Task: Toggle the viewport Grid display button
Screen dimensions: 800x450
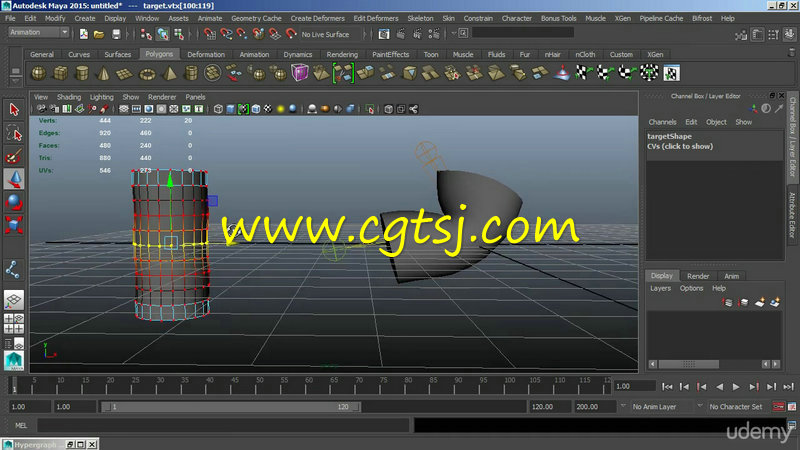Action: 123,109
